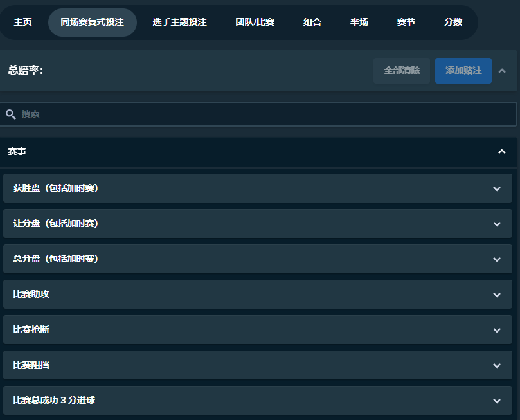The image size is (520, 420).
Task: Collapse the 赛事 section
Action: pos(502,152)
